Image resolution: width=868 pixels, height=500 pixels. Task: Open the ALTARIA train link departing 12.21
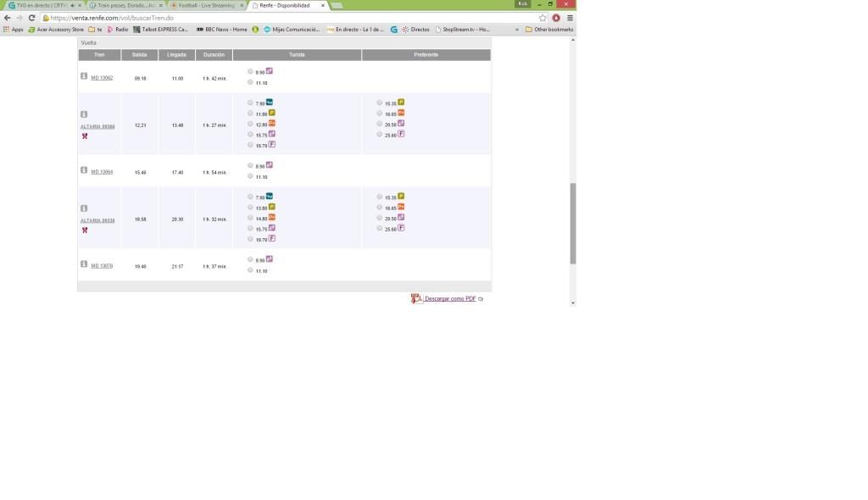click(97, 126)
